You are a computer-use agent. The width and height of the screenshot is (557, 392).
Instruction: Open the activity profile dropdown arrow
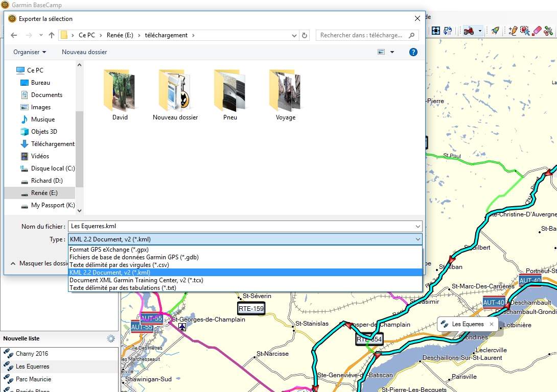click(x=480, y=31)
